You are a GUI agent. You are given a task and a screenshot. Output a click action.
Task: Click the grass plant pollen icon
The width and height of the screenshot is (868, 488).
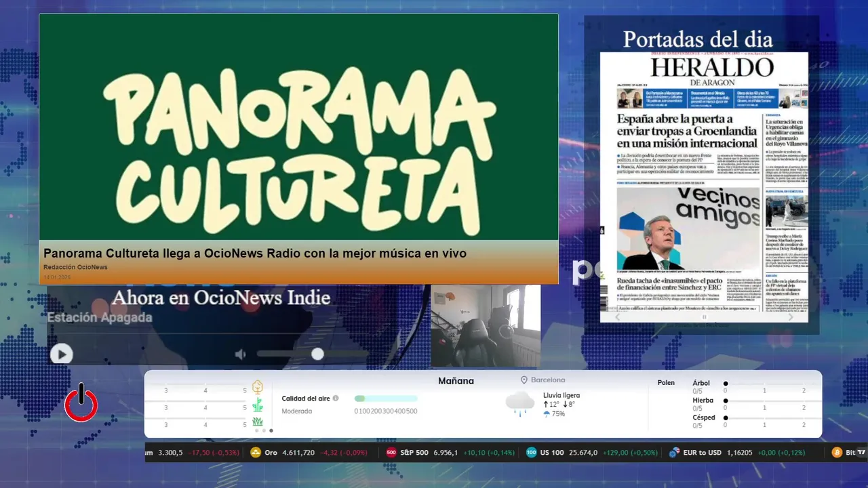(258, 405)
